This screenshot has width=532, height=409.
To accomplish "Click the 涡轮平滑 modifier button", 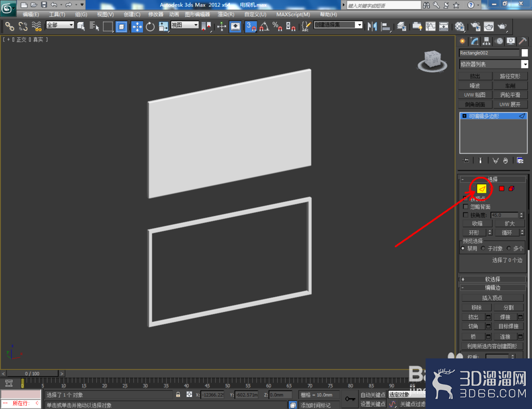I will [x=510, y=95].
